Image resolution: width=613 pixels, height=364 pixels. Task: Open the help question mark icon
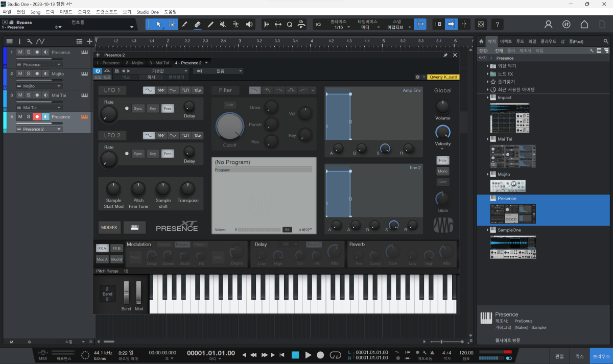pos(497,24)
